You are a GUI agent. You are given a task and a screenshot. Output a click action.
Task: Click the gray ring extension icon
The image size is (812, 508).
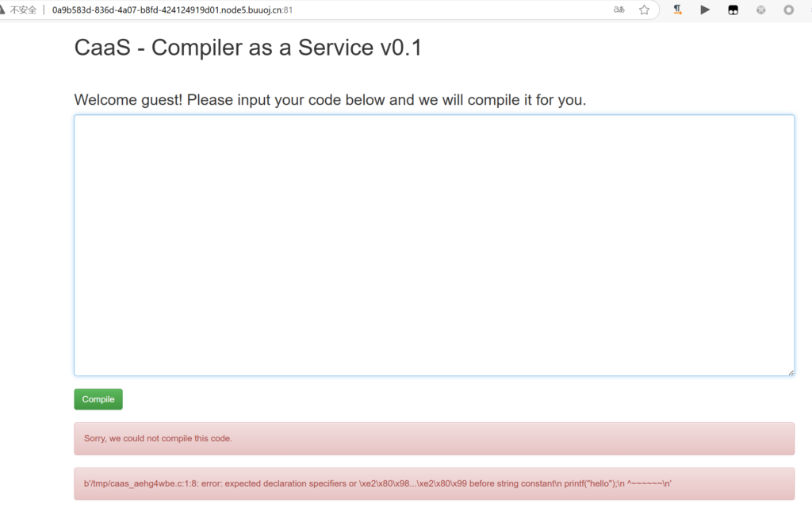tap(788, 10)
